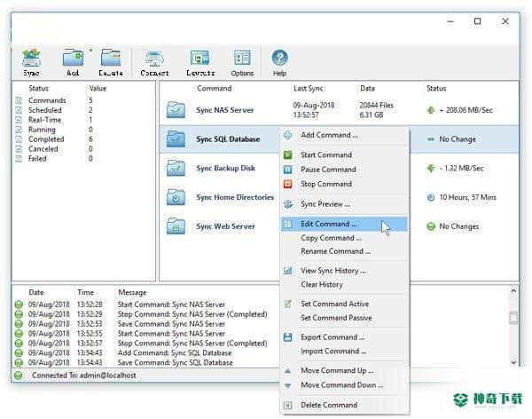
Task: Click '20844 Files' data cell
Action: click(x=376, y=105)
